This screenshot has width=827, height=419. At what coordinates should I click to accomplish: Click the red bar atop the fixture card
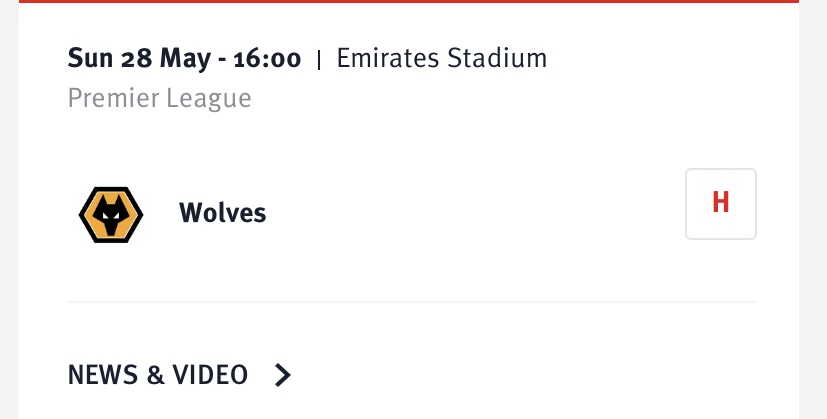(x=409, y=2)
